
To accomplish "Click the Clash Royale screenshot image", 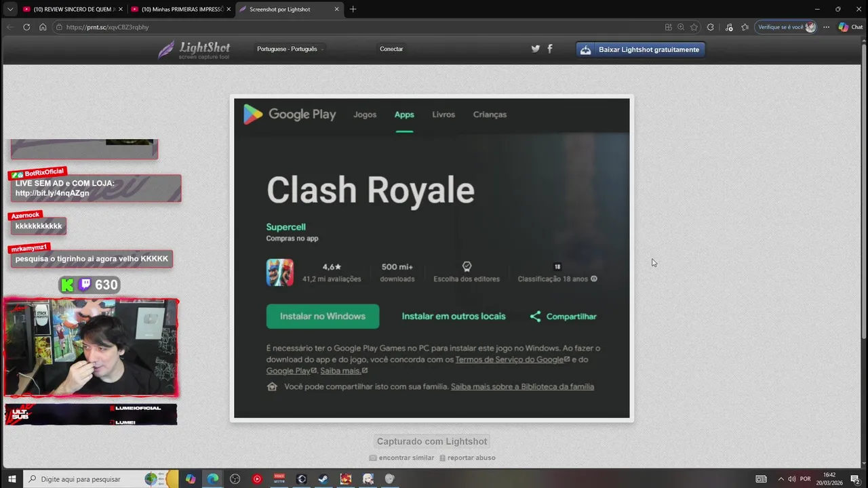I will [432, 258].
